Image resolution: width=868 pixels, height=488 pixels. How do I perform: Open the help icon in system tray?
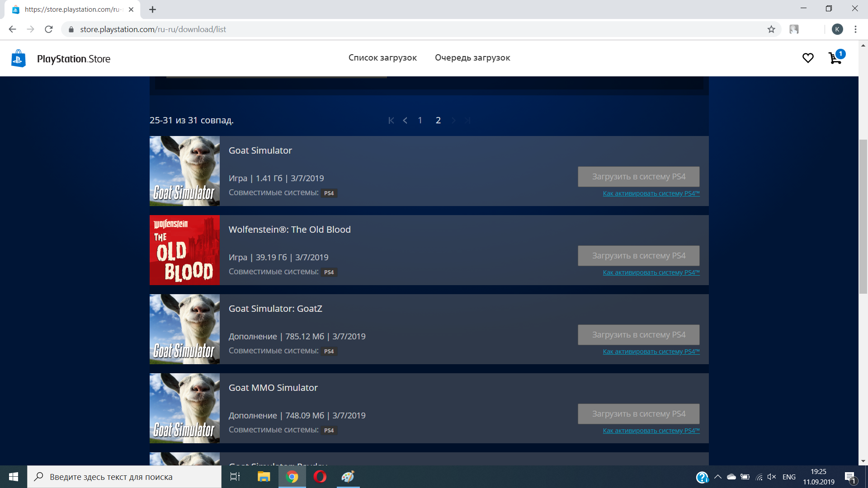coord(702,477)
